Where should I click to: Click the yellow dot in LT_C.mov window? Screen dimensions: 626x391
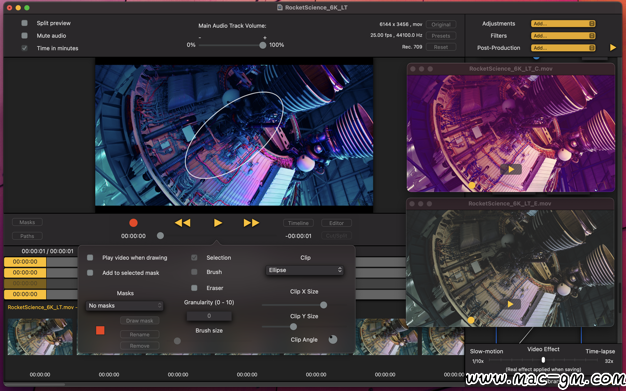472,185
